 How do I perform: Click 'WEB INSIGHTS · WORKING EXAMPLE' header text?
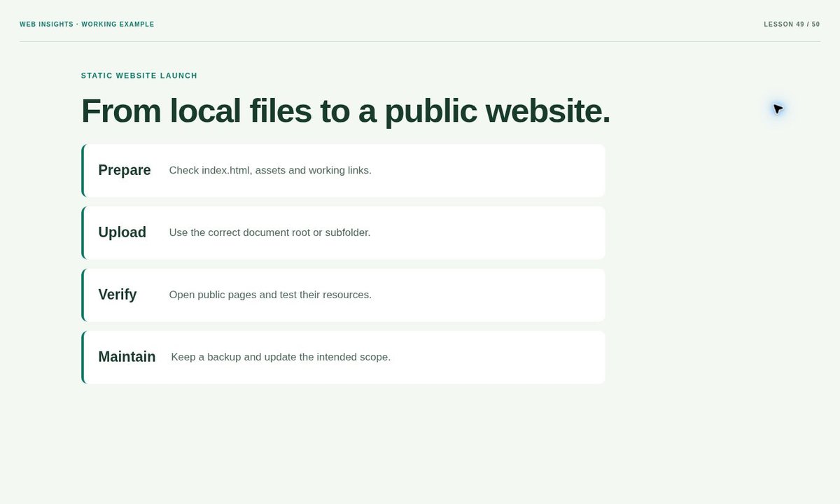(87, 24)
